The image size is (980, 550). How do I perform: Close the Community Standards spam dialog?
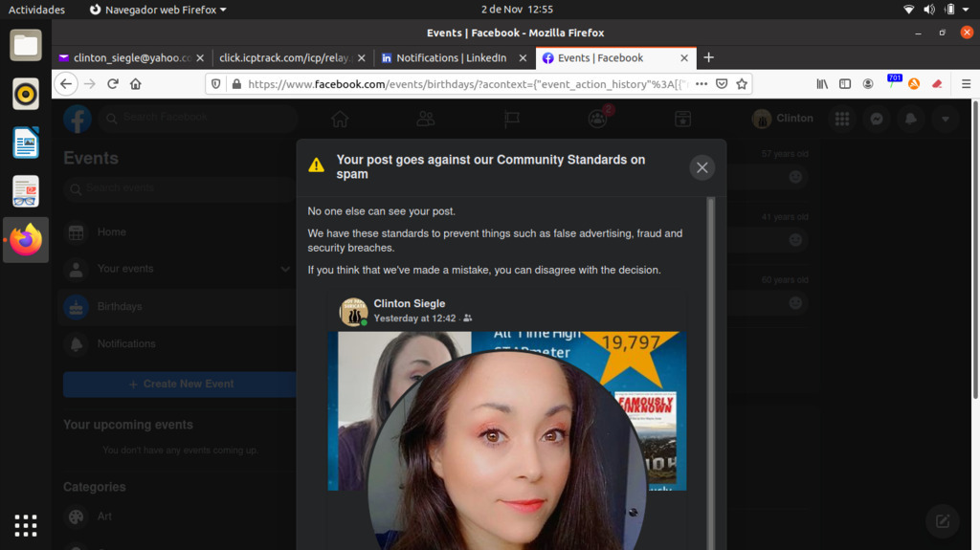pyautogui.click(x=702, y=167)
